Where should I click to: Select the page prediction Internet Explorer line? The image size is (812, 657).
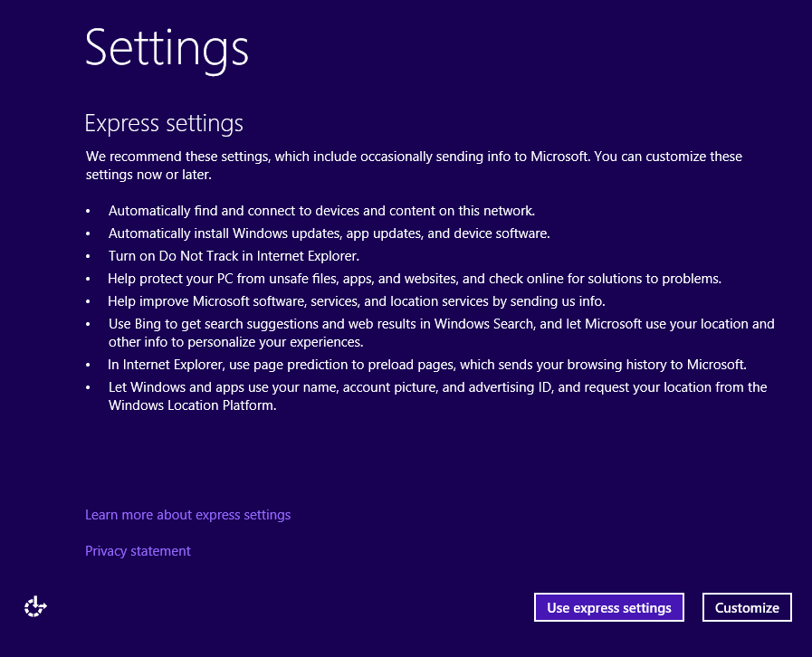(426, 365)
